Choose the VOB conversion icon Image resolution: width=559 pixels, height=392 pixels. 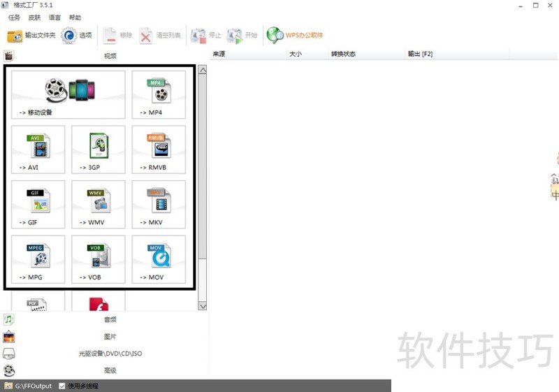pos(99,259)
